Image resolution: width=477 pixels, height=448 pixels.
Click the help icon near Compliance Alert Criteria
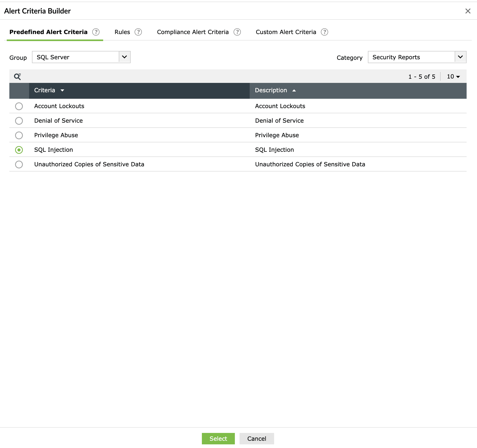click(237, 32)
